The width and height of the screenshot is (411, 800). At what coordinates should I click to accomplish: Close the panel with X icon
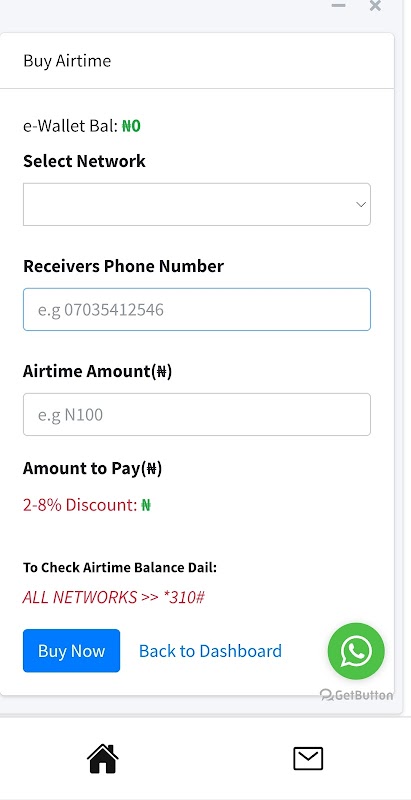(x=375, y=6)
